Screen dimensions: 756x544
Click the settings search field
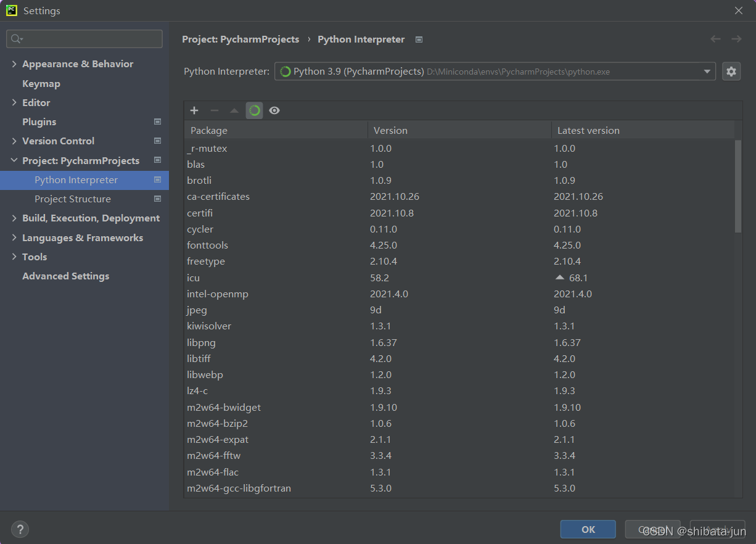coord(84,38)
